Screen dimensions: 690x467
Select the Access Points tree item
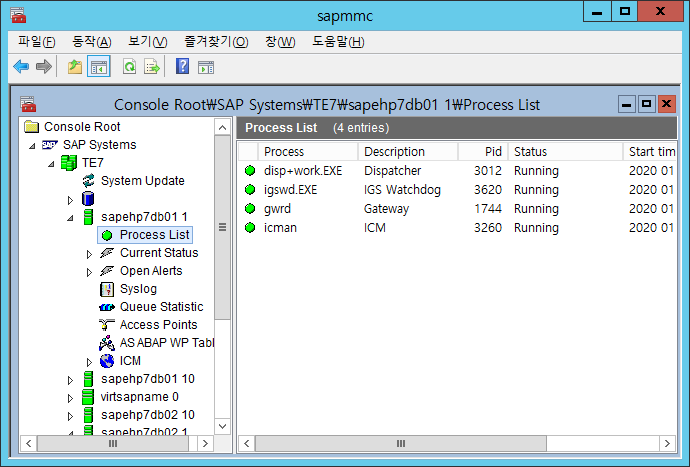pos(158,325)
